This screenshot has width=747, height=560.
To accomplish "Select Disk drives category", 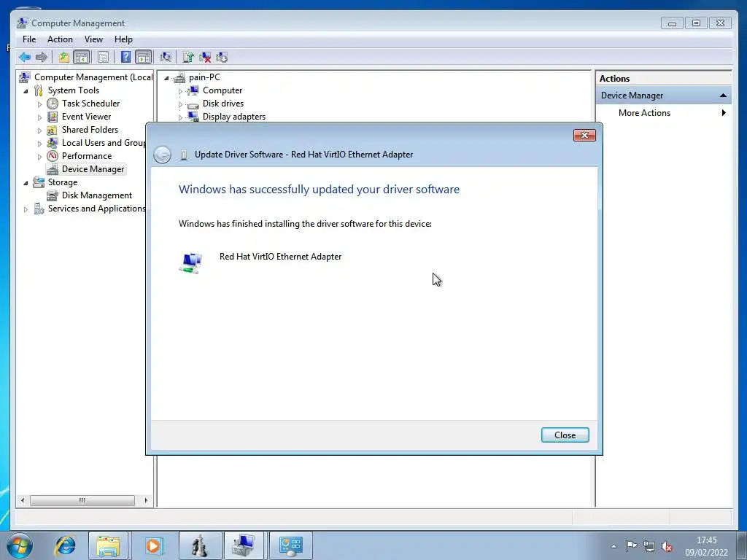I will click(x=223, y=104).
